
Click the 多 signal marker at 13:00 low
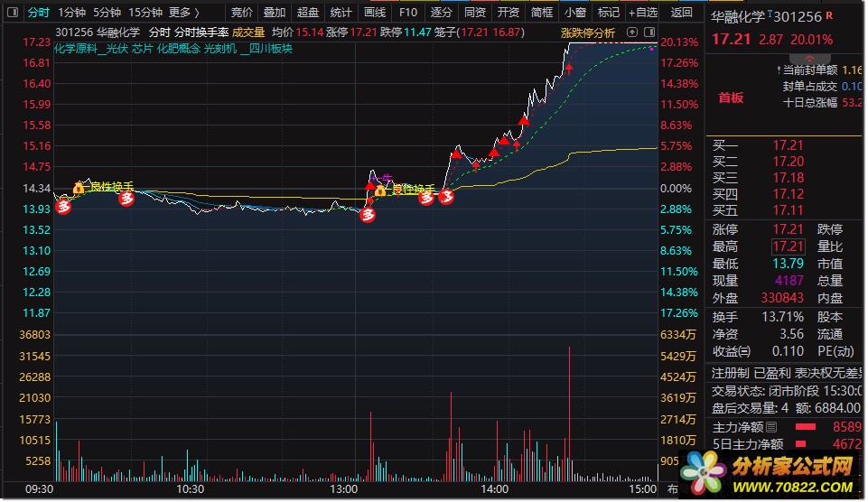(368, 214)
